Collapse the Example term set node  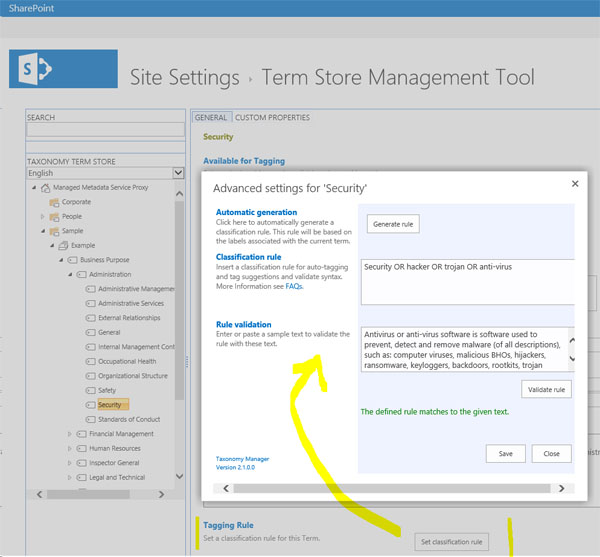coord(52,246)
